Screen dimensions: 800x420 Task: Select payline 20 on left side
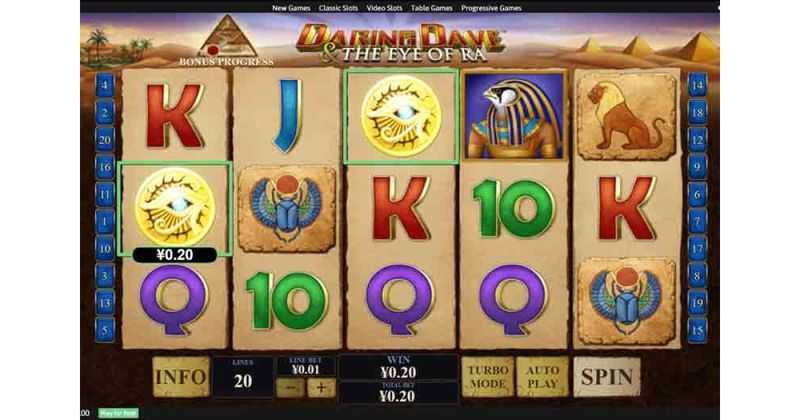tap(105, 139)
